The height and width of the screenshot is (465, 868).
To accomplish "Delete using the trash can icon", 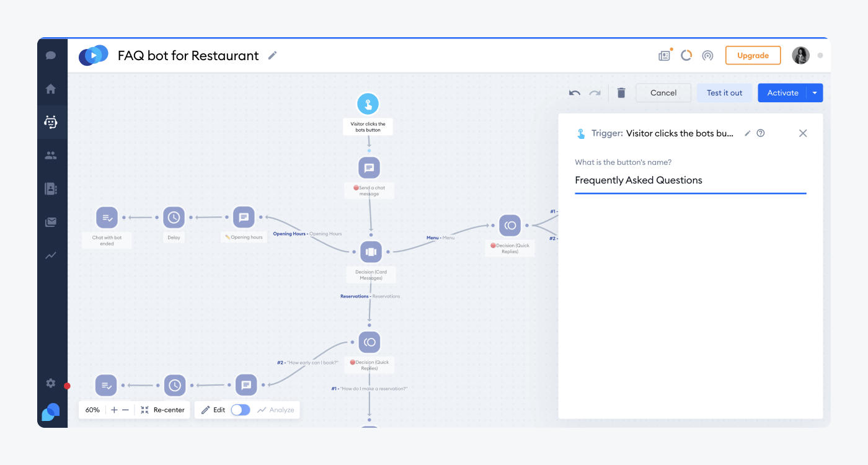I will 621,93.
